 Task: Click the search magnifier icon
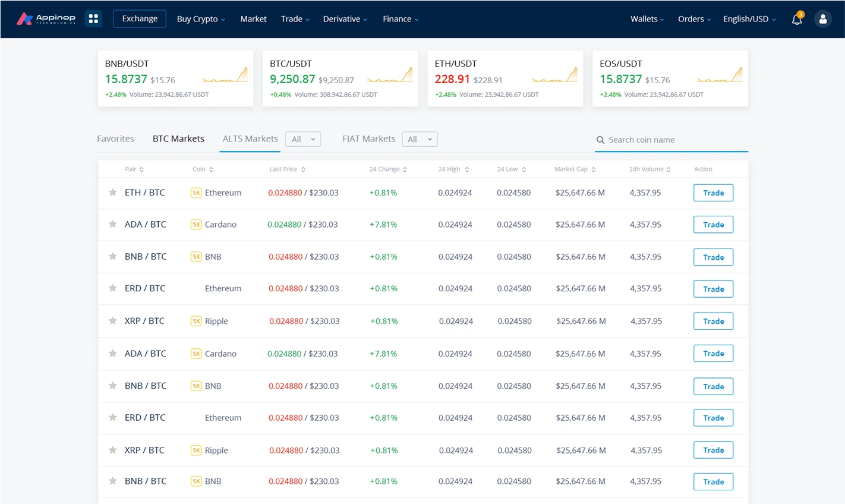pyautogui.click(x=600, y=140)
